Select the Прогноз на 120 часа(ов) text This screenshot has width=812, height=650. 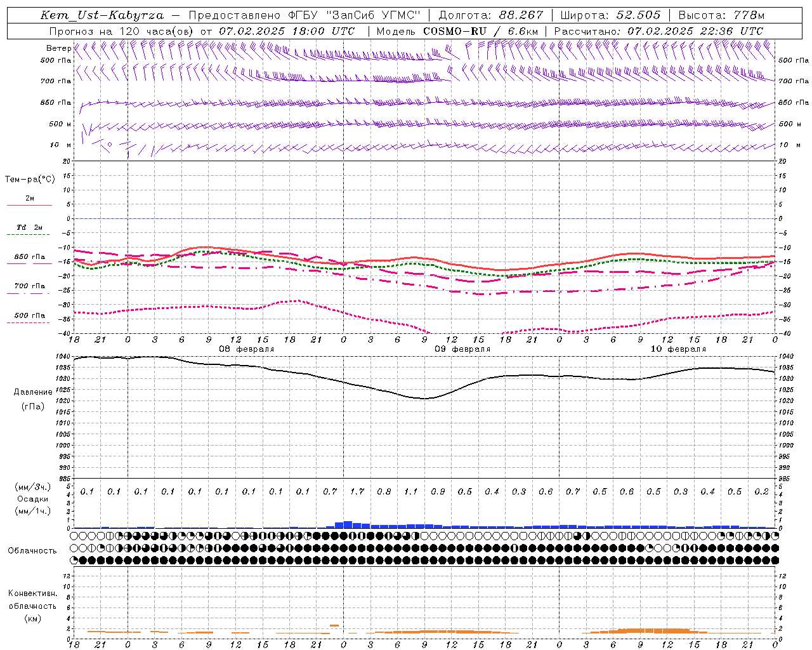point(122,31)
